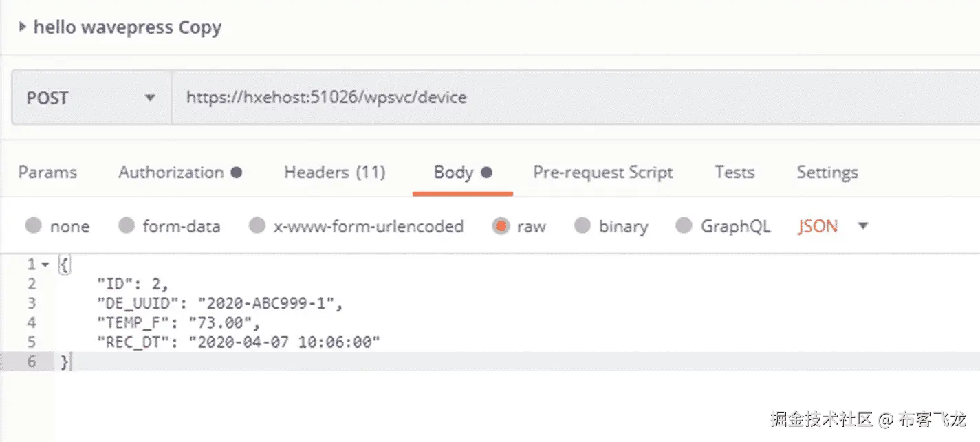The image size is (980, 442).
Task: Switch to the Params tab
Action: click(47, 172)
